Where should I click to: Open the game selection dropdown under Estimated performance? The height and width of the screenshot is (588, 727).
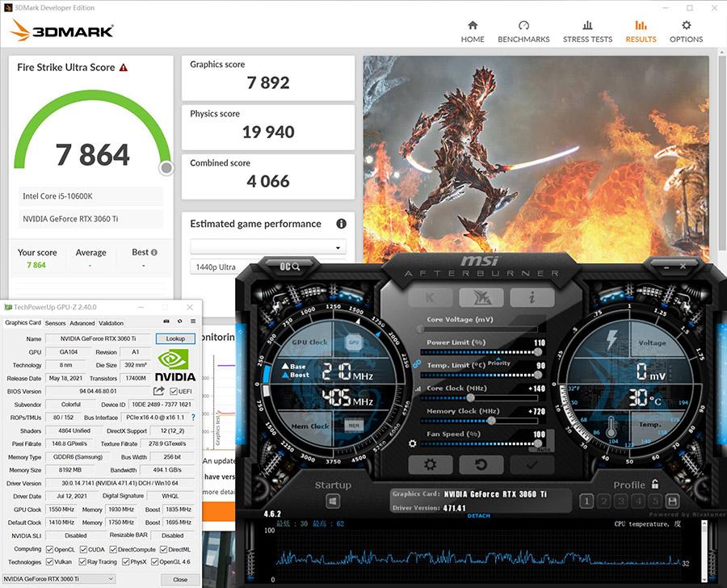point(267,247)
